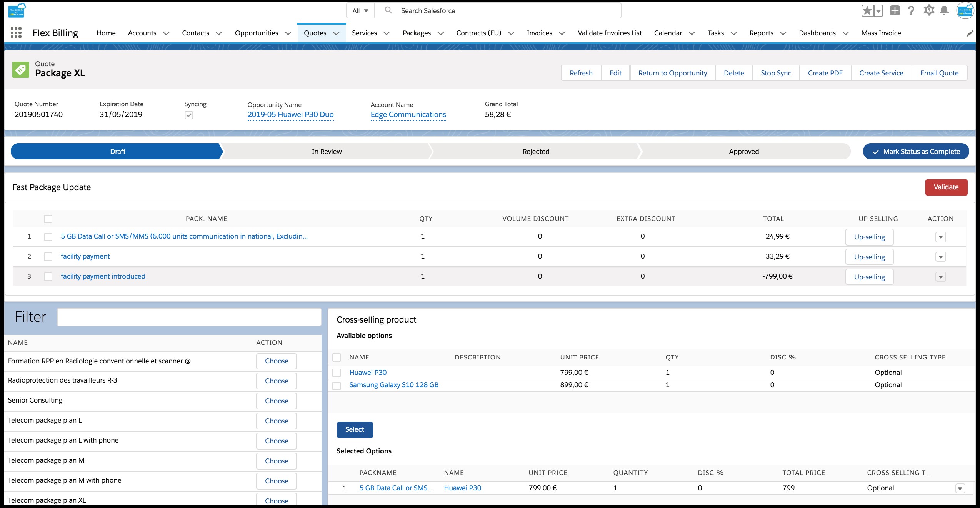
Task: Open the App Launcher grid icon
Action: coord(16,33)
